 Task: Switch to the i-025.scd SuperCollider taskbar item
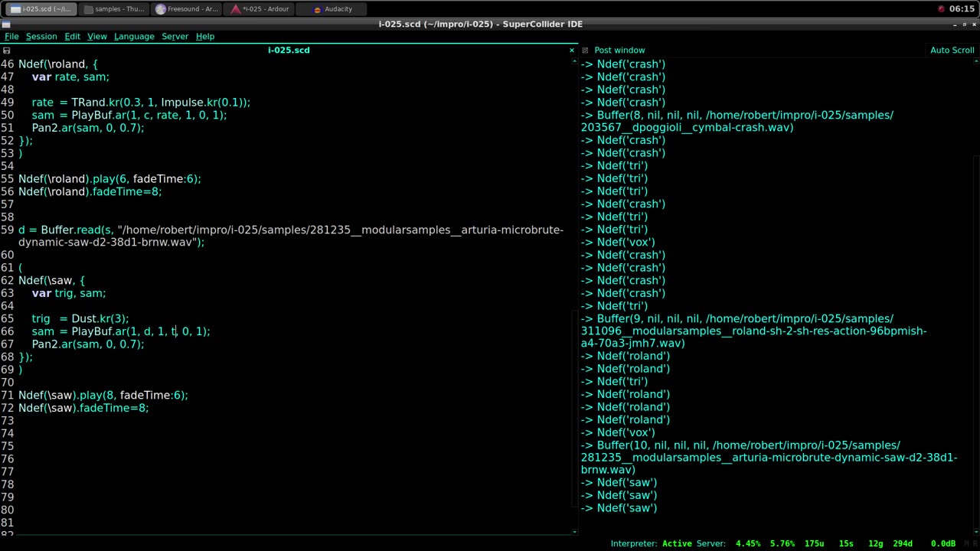click(x=41, y=9)
